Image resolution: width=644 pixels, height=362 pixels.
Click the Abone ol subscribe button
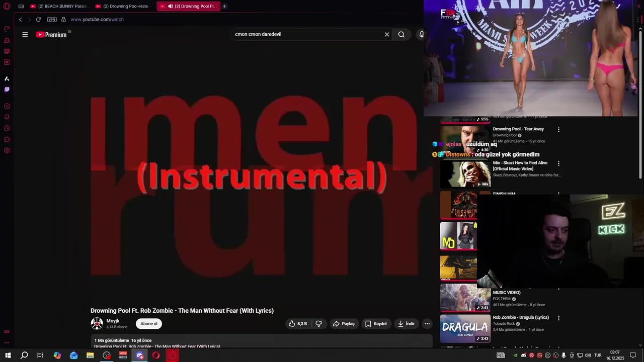point(149,324)
